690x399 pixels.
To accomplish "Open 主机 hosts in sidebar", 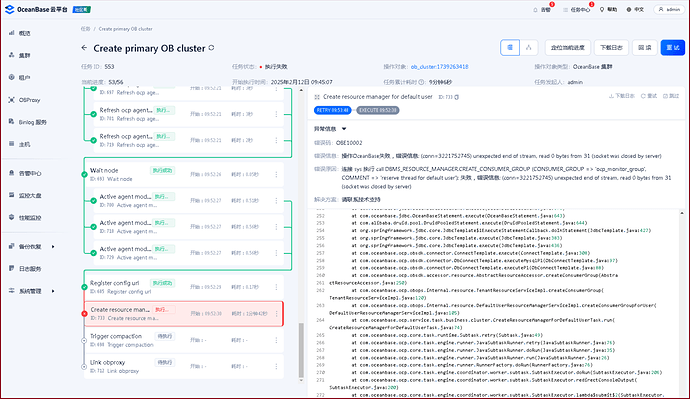I will (20, 144).
